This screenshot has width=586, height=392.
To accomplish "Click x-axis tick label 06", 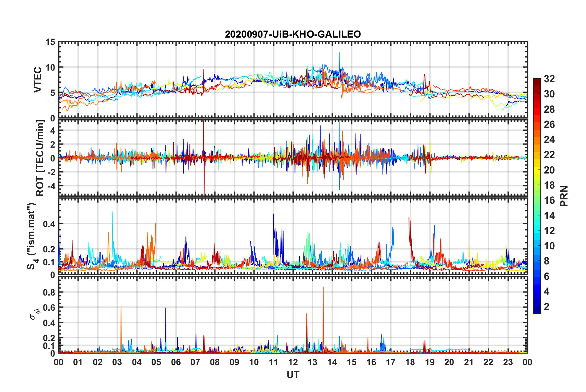I will click(176, 362).
